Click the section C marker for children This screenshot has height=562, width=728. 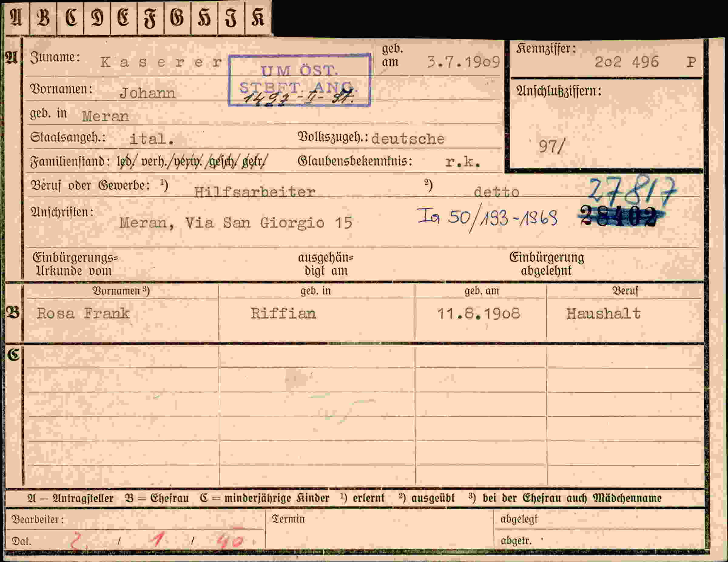[13, 355]
